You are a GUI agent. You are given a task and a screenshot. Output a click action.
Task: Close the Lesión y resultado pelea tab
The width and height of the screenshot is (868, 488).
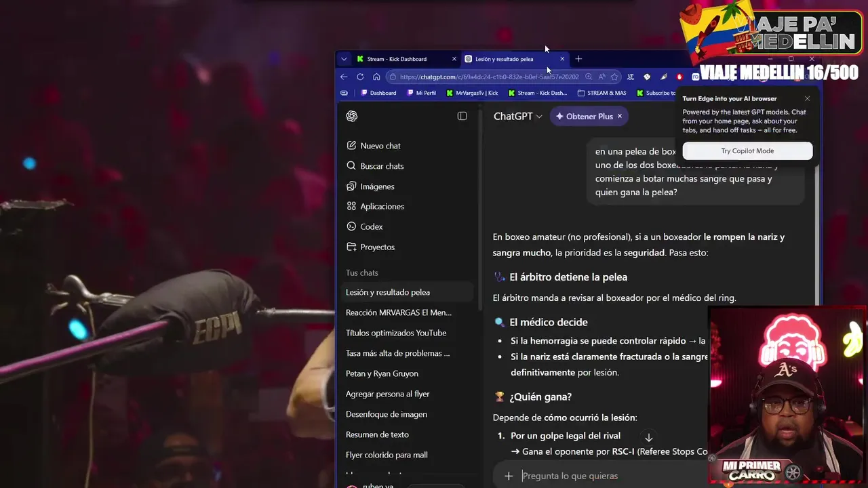tap(562, 59)
